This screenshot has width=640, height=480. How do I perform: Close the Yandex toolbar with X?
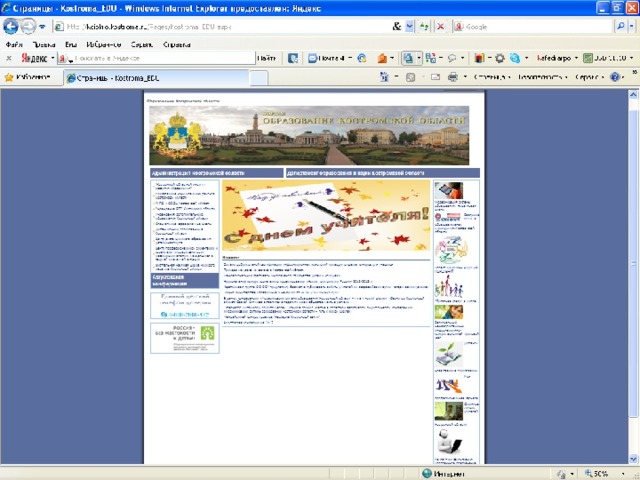coord(9,58)
